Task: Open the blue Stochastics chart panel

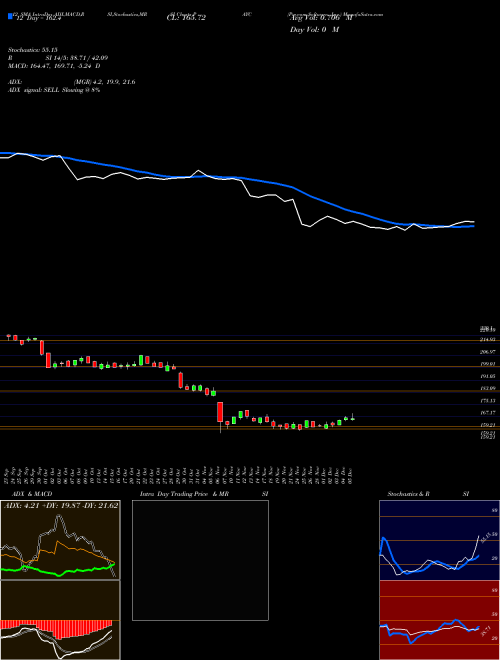Action: point(439,540)
